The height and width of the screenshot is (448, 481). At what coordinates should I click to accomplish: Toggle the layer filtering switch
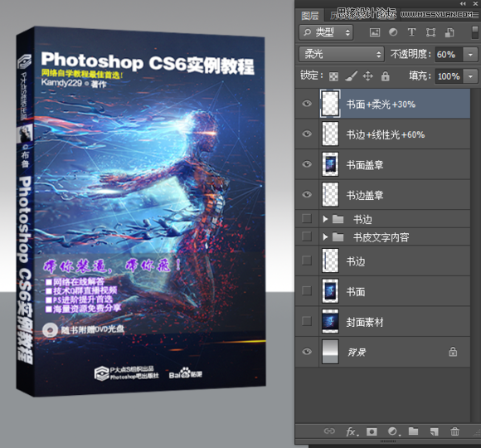pos(474,32)
